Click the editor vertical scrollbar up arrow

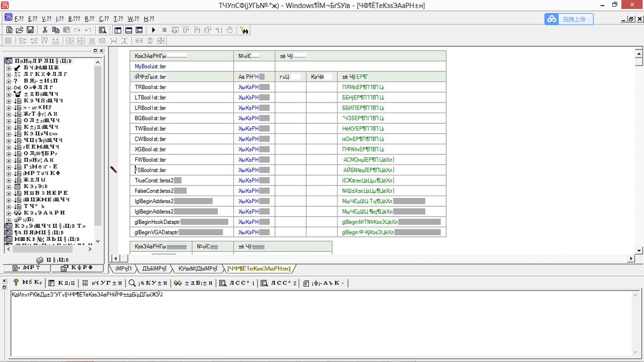coord(639,53)
